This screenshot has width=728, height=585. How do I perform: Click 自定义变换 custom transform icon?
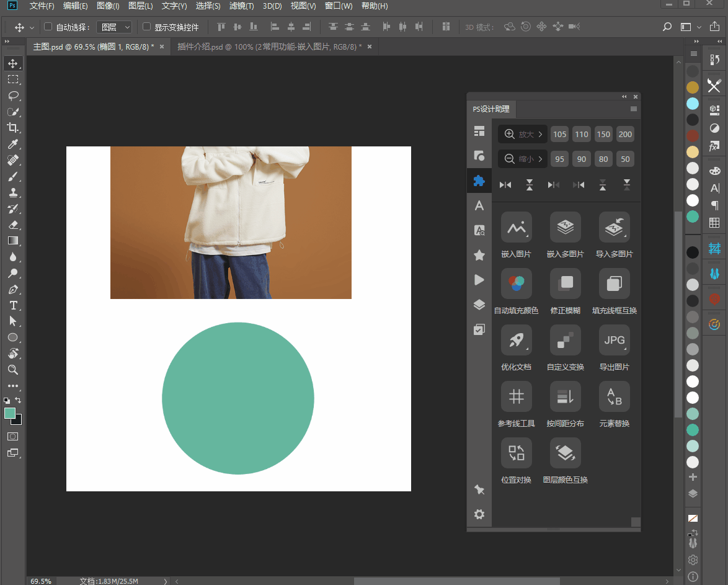[x=565, y=340]
